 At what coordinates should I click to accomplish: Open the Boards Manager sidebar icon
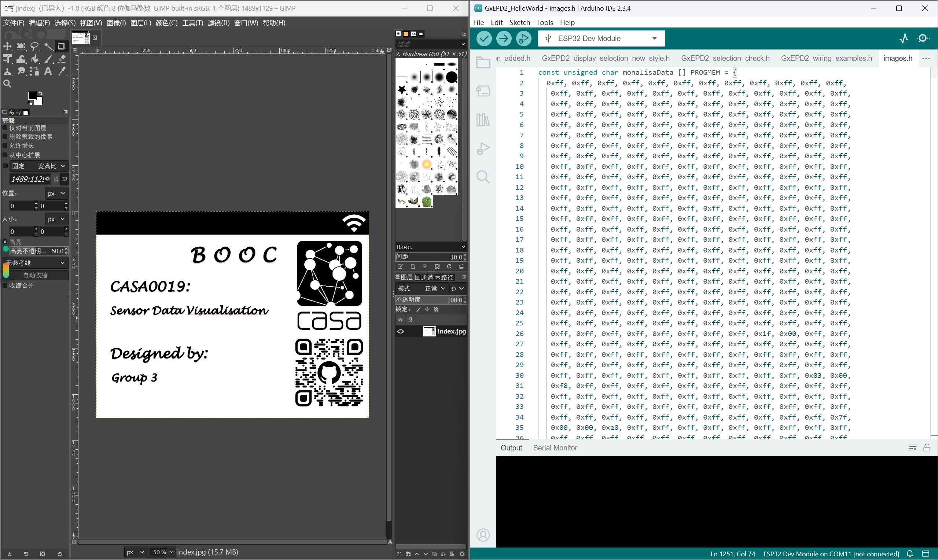[483, 91]
